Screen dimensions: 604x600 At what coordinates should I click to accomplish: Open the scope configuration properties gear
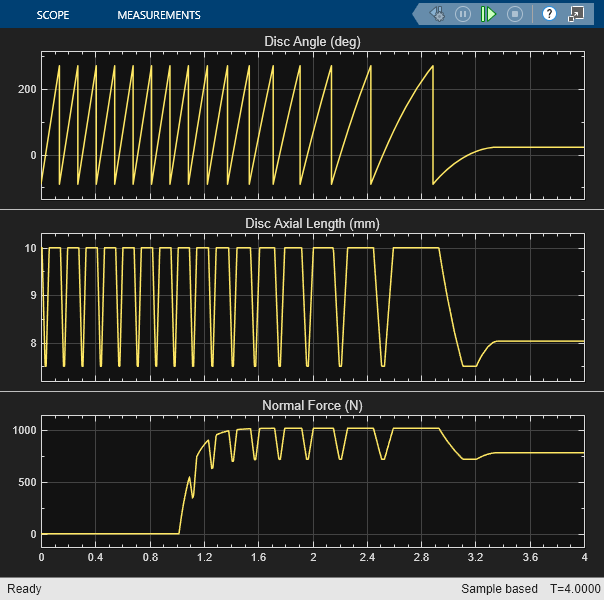pos(437,14)
